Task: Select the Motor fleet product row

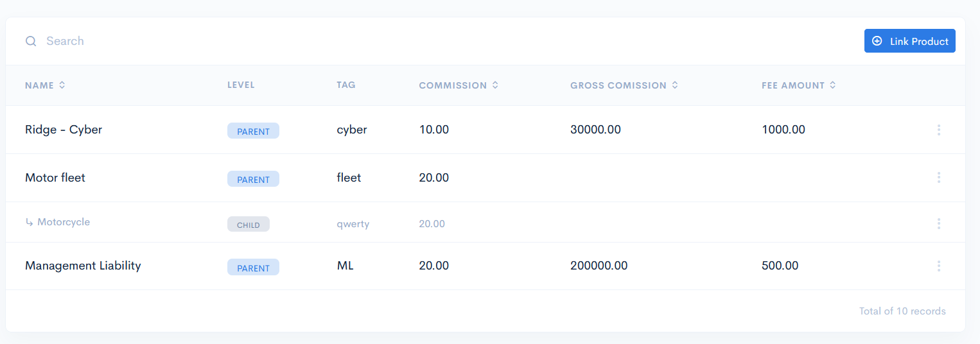Action: (55, 178)
